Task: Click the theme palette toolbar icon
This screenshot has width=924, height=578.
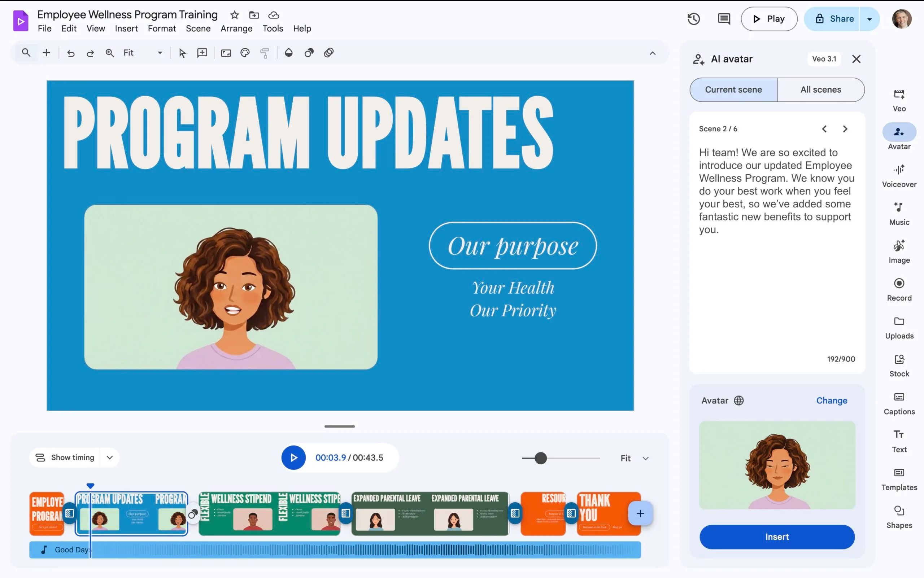Action: 245,53
